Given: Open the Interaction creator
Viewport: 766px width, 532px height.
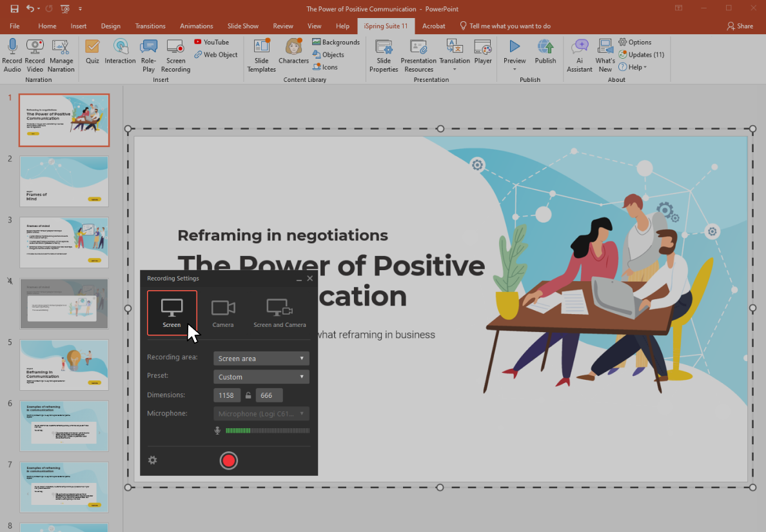Looking at the screenshot, I should (x=120, y=54).
